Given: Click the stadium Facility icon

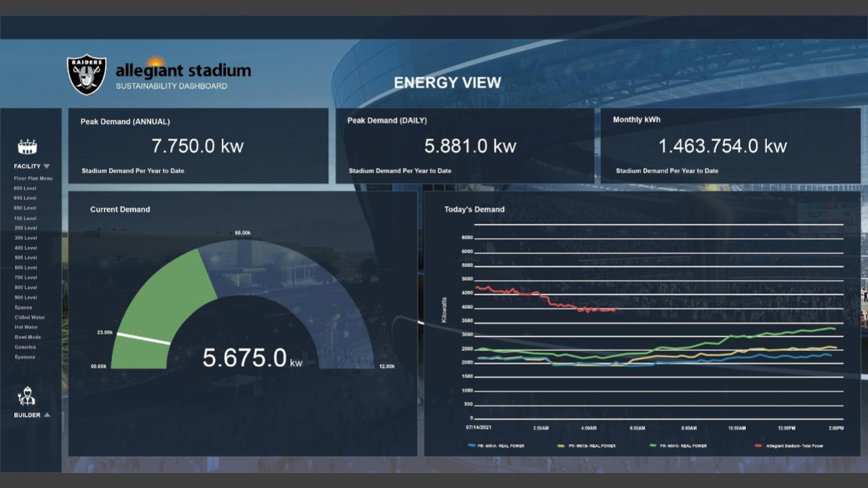Looking at the screenshot, I should (27, 146).
